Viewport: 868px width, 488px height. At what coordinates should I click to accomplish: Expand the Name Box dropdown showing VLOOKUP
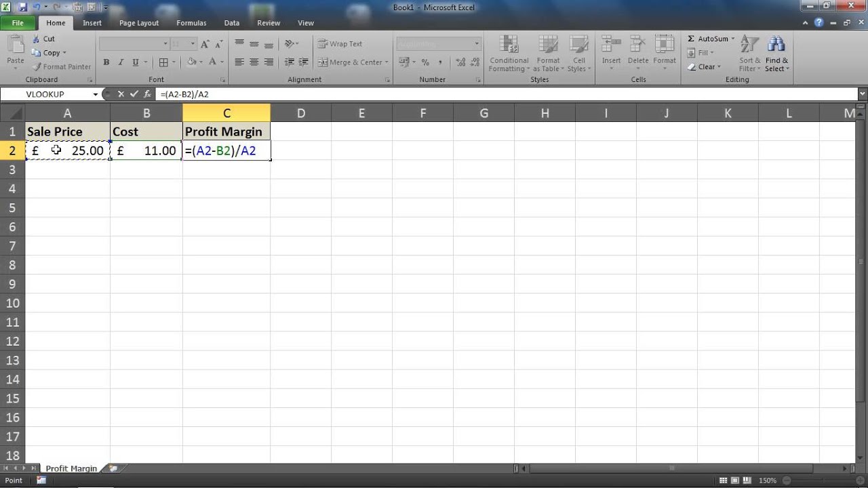pos(96,94)
